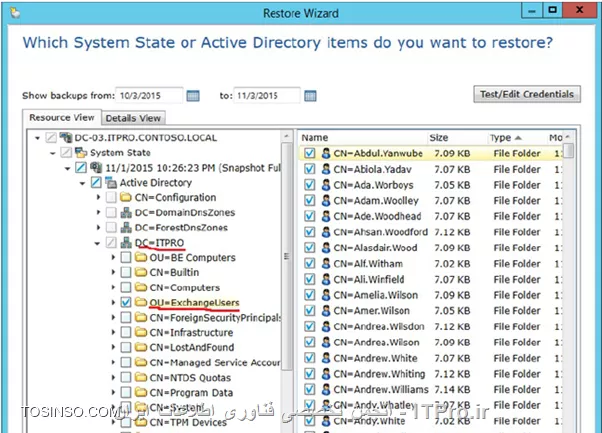The width and height of the screenshot is (602, 433).
Task: Expand the CN=Managed Service Accounts node
Action: click(x=113, y=362)
